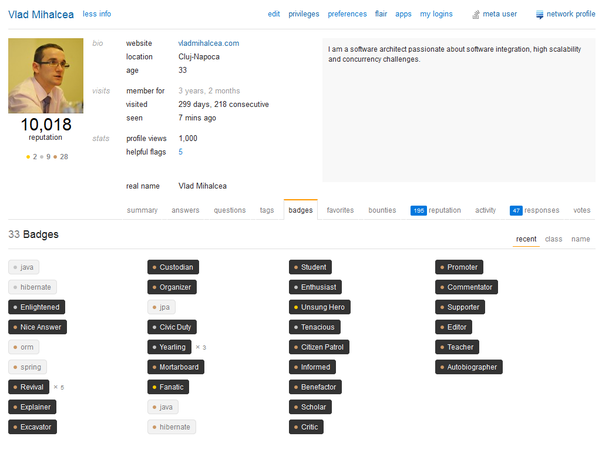Click the Autobiographer badge
Image resolution: width=602 pixels, height=453 pixels.
[468, 367]
